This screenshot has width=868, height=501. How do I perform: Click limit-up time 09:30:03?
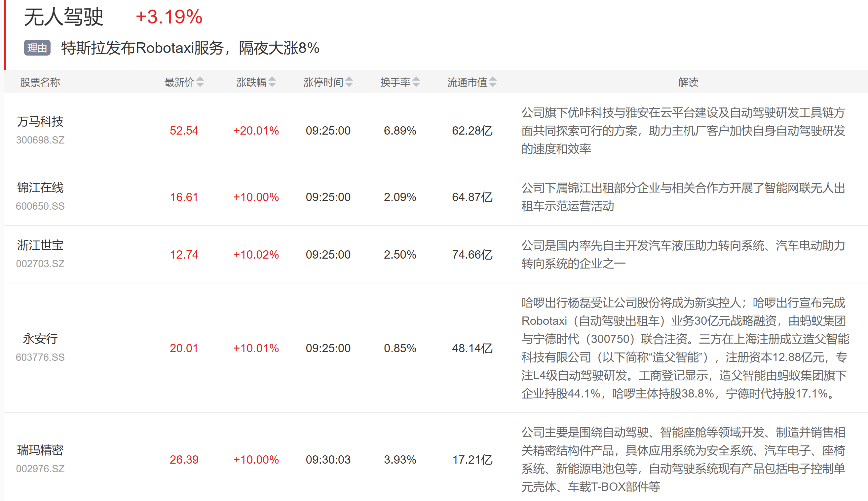[x=328, y=460]
